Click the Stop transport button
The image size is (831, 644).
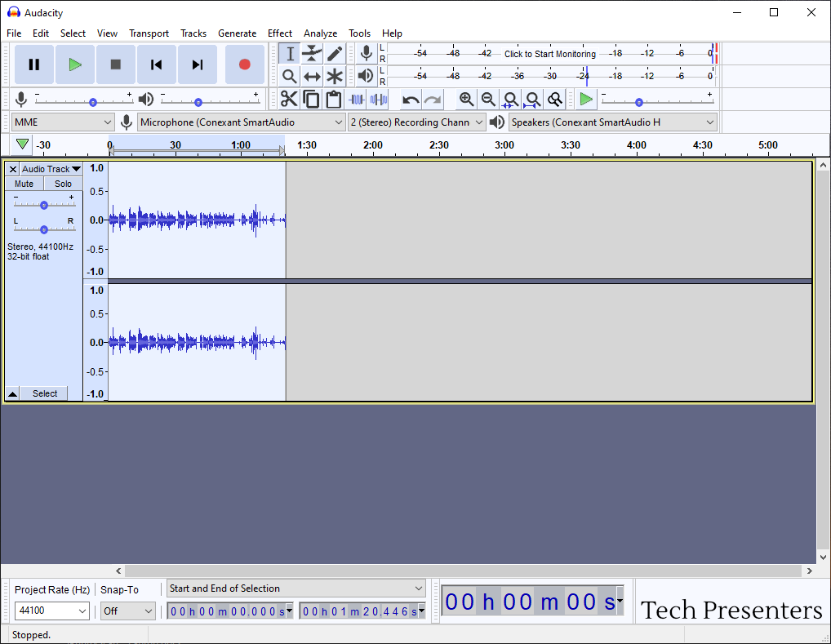coord(116,64)
